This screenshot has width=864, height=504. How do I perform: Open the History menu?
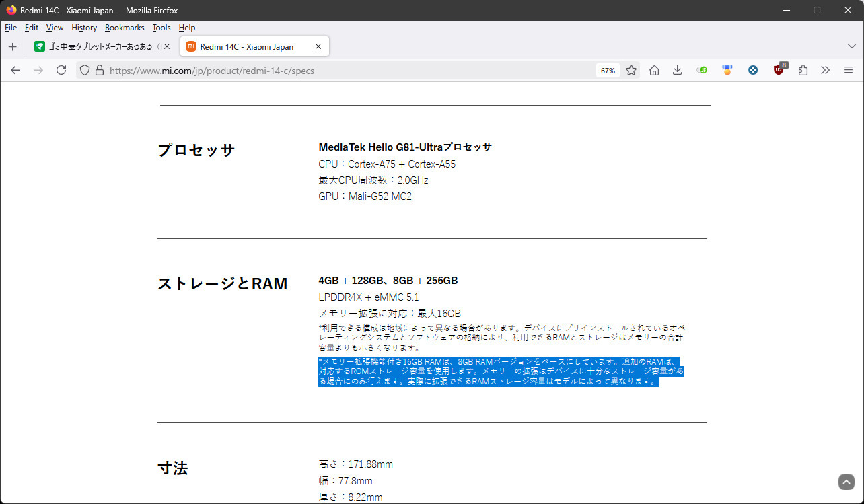pyautogui.click(x=84, y=28)
